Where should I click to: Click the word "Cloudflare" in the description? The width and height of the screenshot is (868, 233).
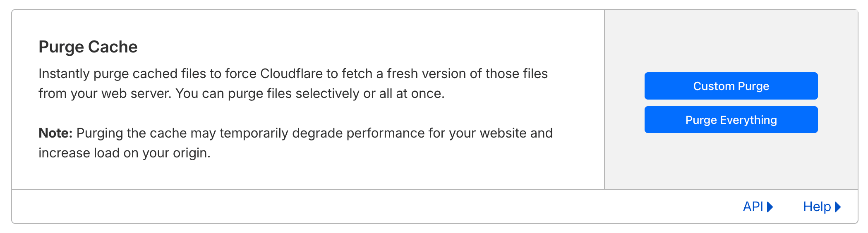[x=291, y=74]
